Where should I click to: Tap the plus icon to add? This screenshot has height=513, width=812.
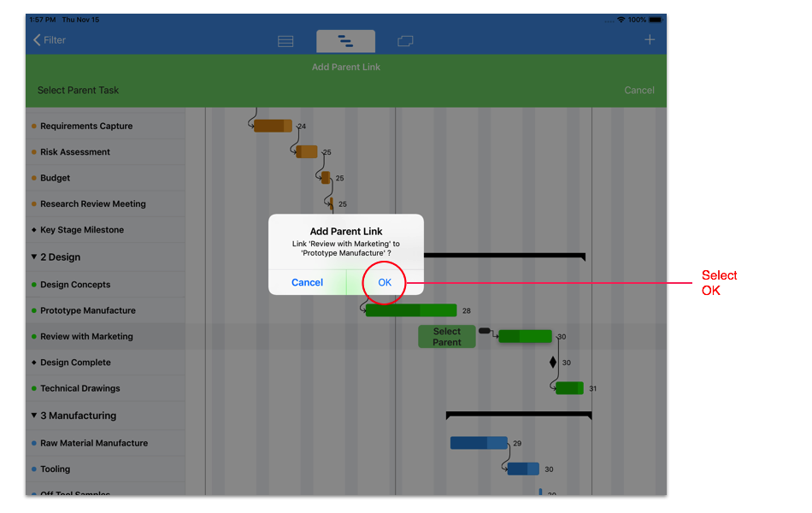pyautogui.click(x=650, y=40)
